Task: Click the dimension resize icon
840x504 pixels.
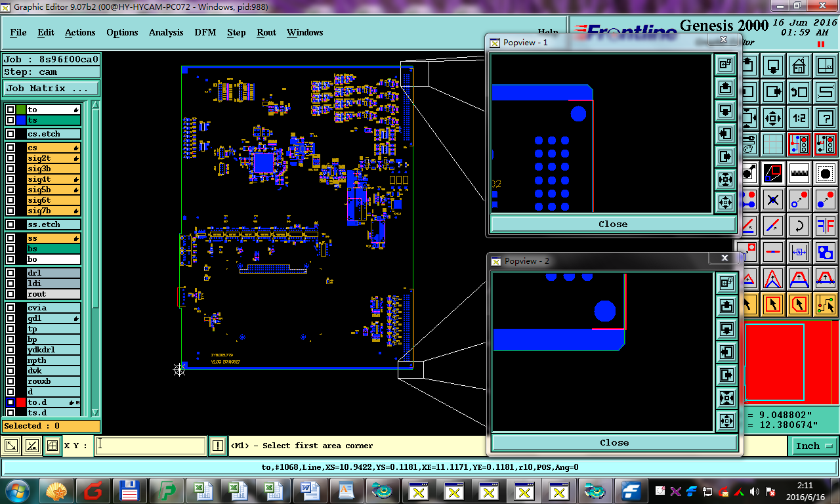Action: pos(799,252)
